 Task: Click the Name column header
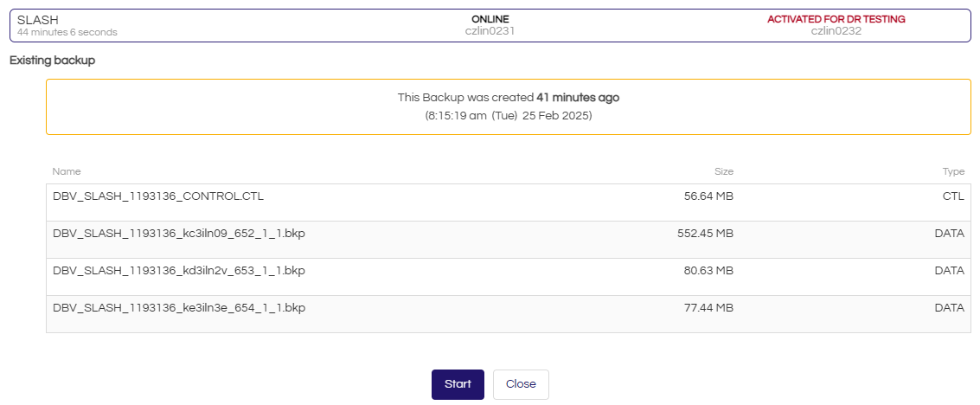(x=67, y=172)
